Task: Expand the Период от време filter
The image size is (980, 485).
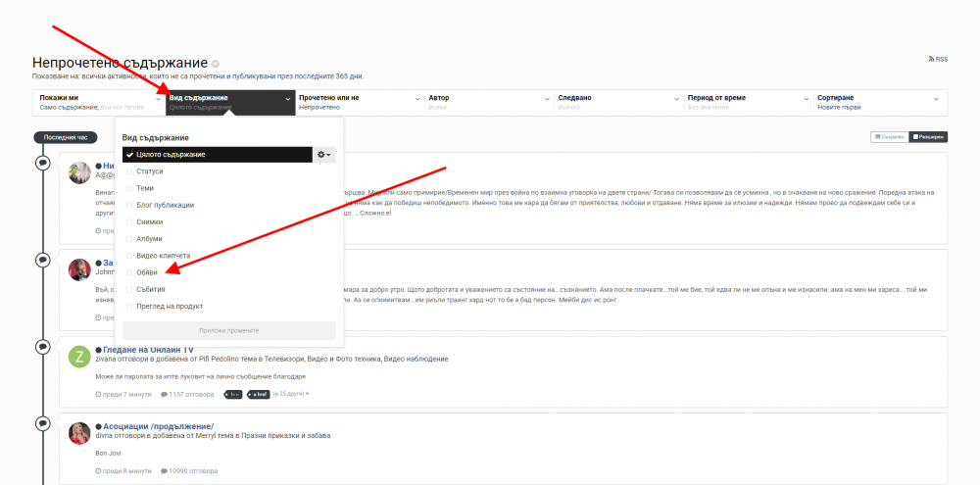Action: pos(750,103)
